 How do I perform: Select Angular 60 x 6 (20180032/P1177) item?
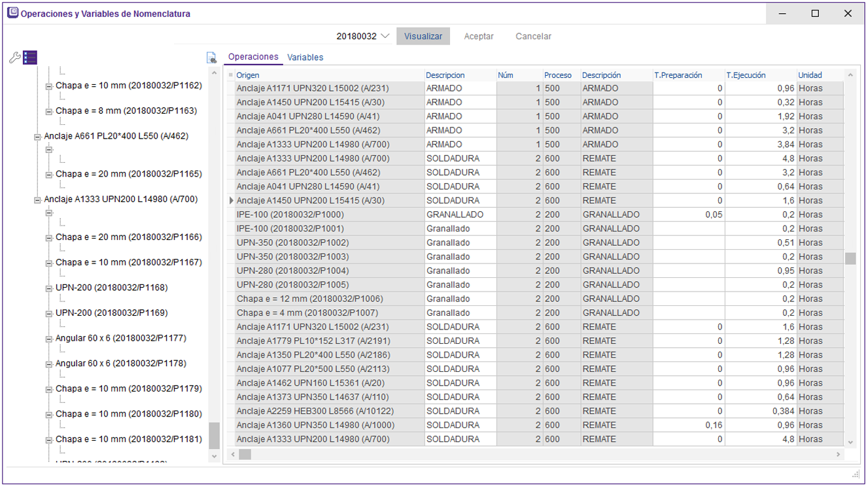point(121,338)
